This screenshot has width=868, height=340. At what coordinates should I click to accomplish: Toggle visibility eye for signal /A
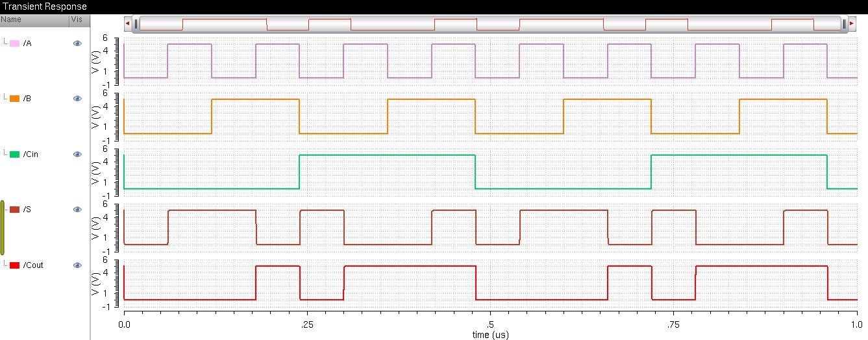(77, 43)
